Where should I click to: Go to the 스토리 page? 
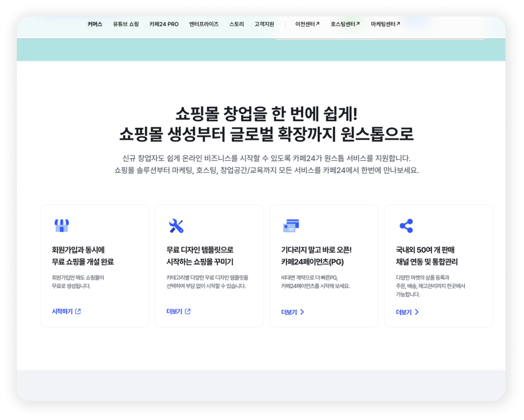[237, 24]
